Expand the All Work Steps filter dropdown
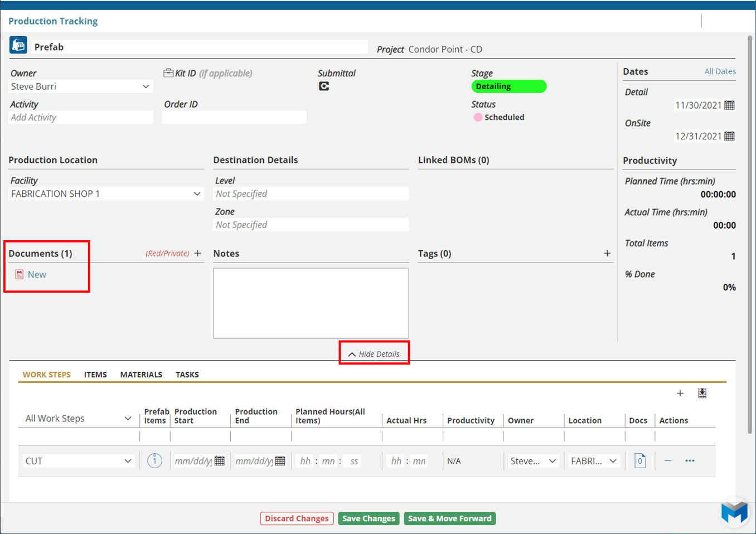This screenshot has width=756, height=534. pos(128,419)
